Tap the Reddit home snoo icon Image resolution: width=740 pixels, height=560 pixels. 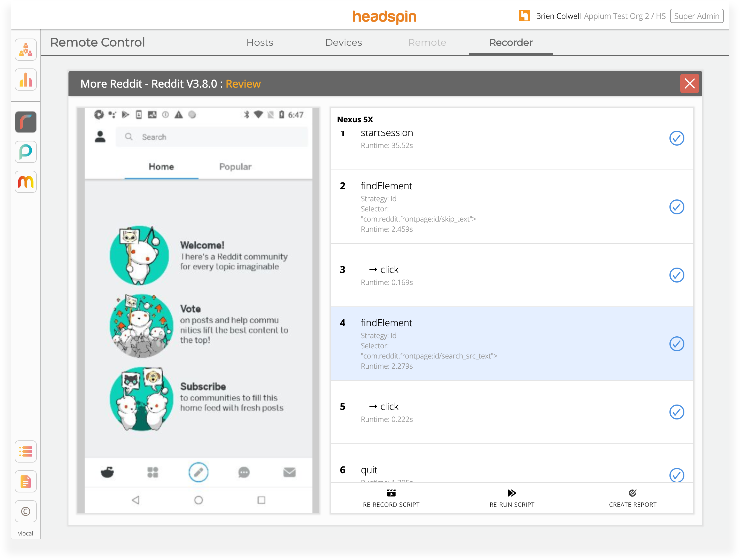tap(107, 472)
